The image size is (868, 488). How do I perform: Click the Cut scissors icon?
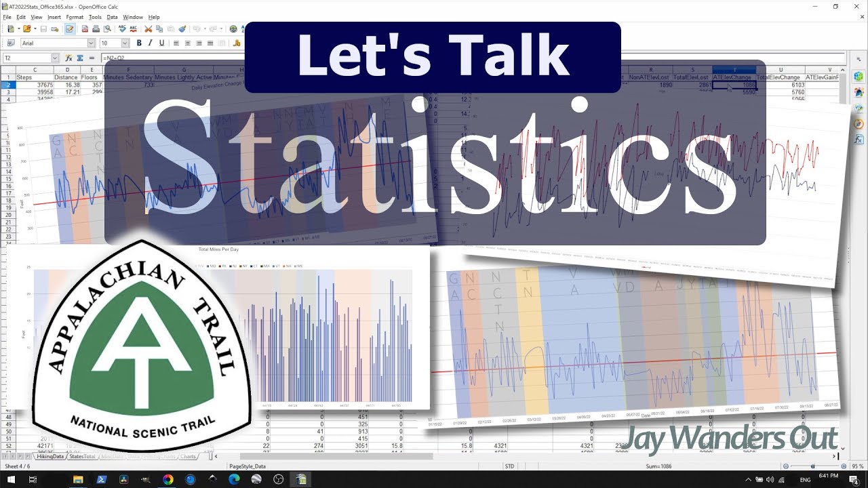148,29
